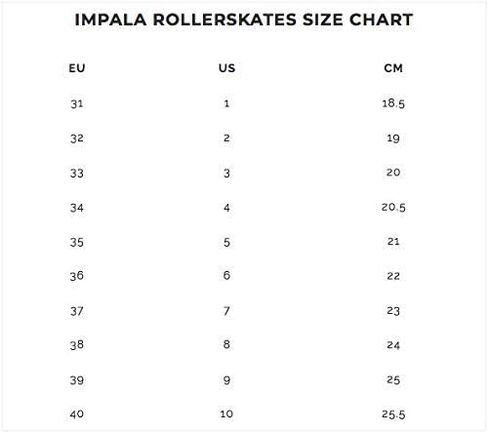Select the CM column header
Image resolution: width=488 pixels, height=433 pixels.
click(393, 68)
